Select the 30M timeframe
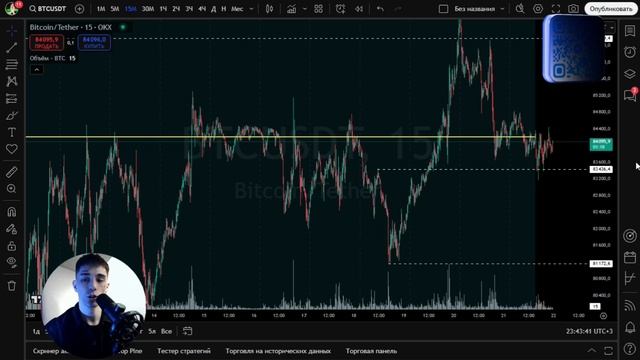 (148, 9)
